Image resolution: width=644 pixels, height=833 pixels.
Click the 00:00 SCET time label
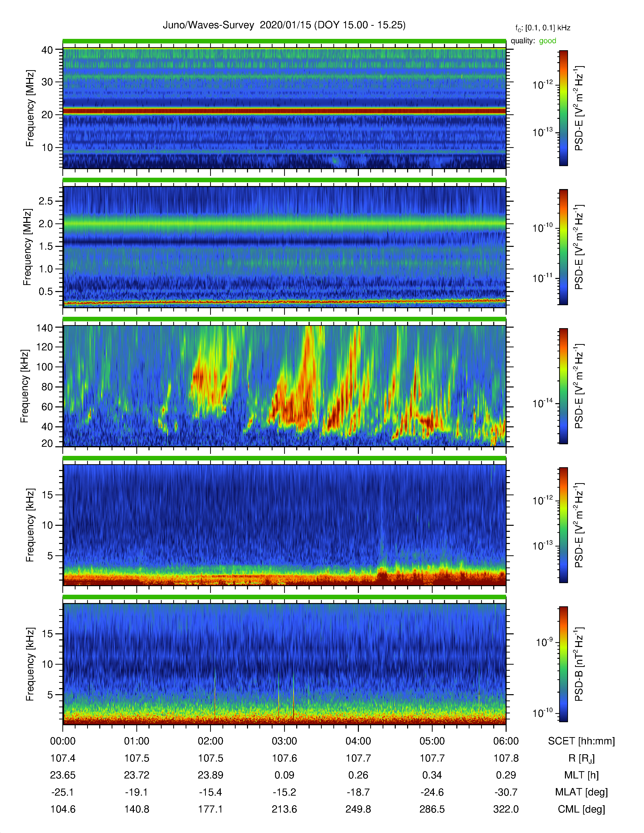(63, 741)
